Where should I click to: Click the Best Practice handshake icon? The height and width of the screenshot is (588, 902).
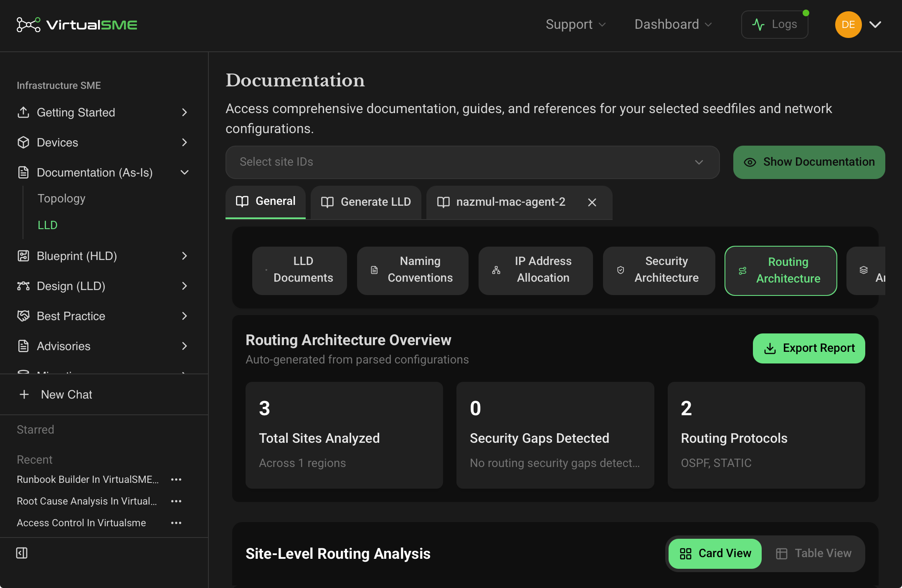coord(23,316)
